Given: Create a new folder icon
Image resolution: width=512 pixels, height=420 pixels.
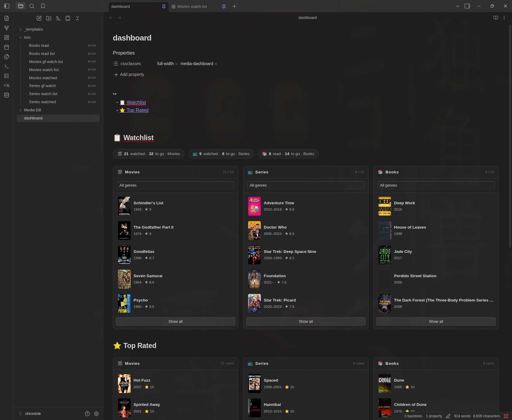Looking at the screenshot, I should [49, 18].
